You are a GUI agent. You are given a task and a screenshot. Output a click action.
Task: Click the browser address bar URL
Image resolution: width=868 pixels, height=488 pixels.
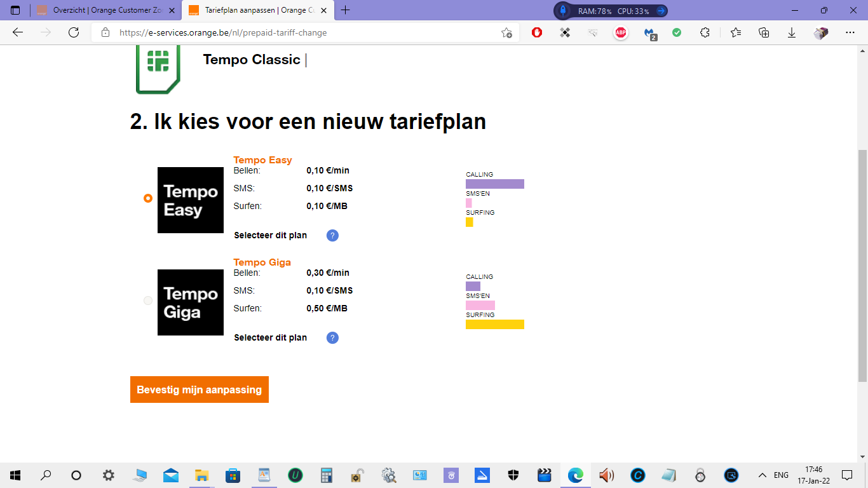coord(222,32)
